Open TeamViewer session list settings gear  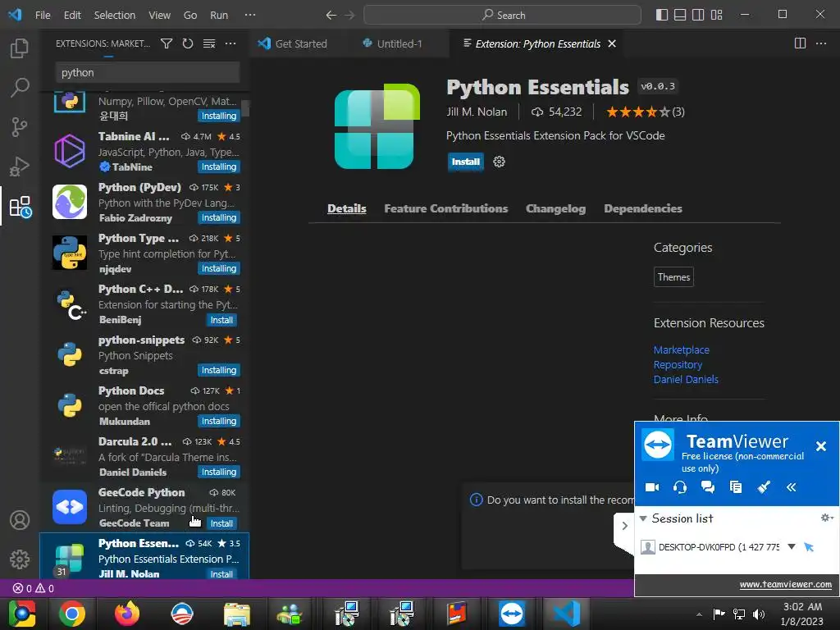(x=827, y=518)
